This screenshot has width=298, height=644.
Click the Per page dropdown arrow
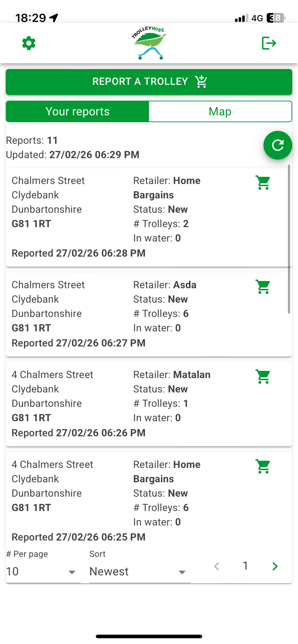[72, 572]
